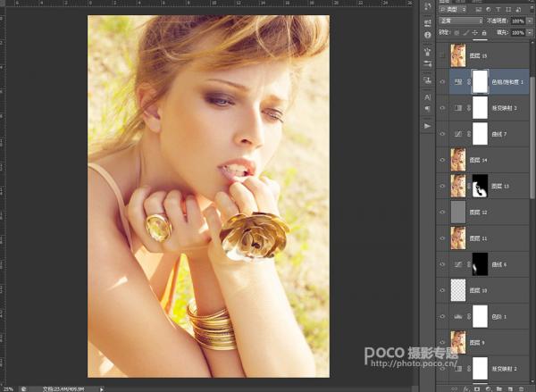
Task: Hide the 图层 14 layer
Action: 442,160
